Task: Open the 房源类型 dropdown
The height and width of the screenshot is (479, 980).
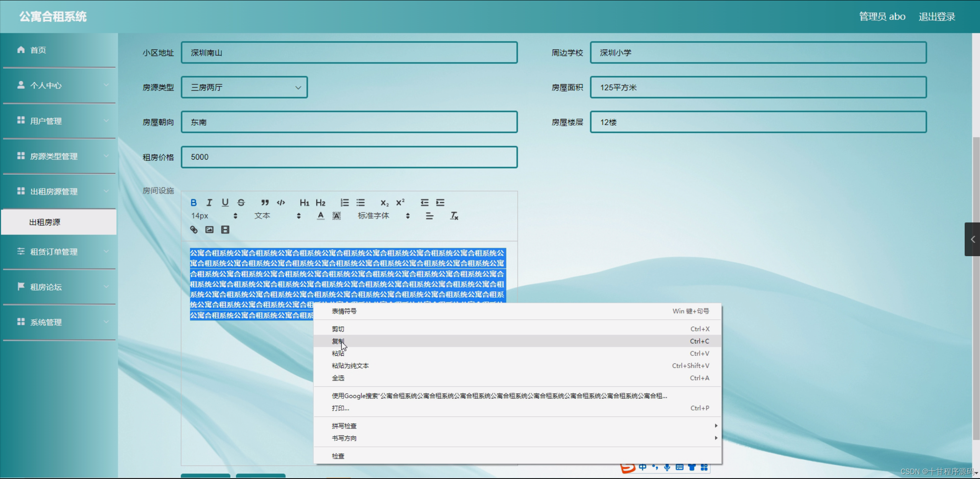Action: [244, 87]
